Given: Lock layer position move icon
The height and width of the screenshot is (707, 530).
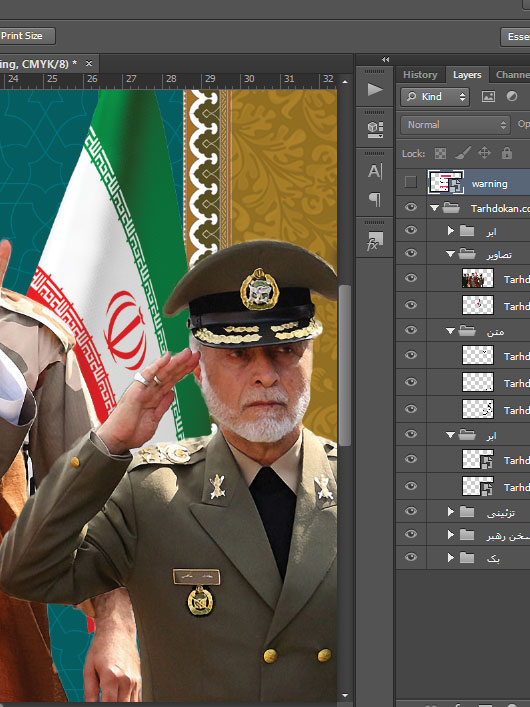Looking at the screenshot, I should coord(484,153).
